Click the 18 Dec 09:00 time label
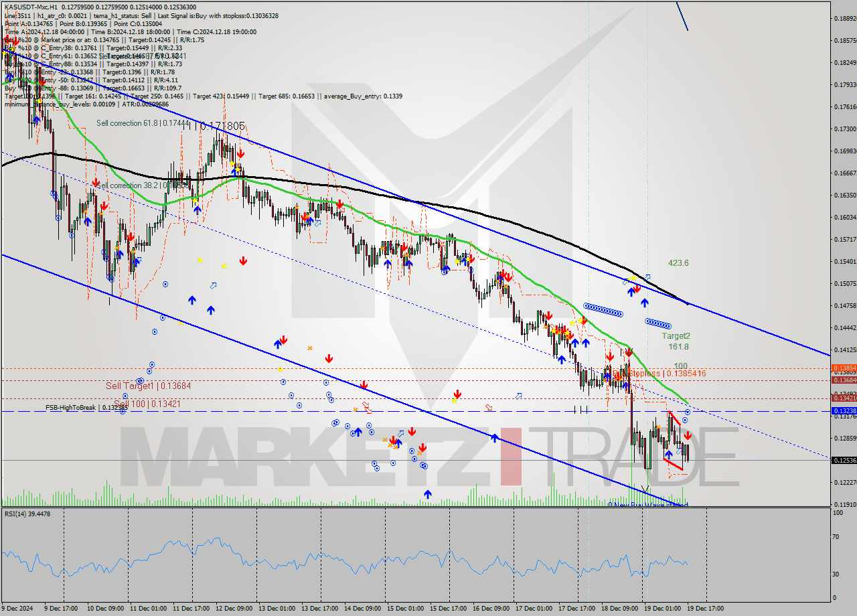857x616 pixels. pyautogui.click(x=619, y=609)
